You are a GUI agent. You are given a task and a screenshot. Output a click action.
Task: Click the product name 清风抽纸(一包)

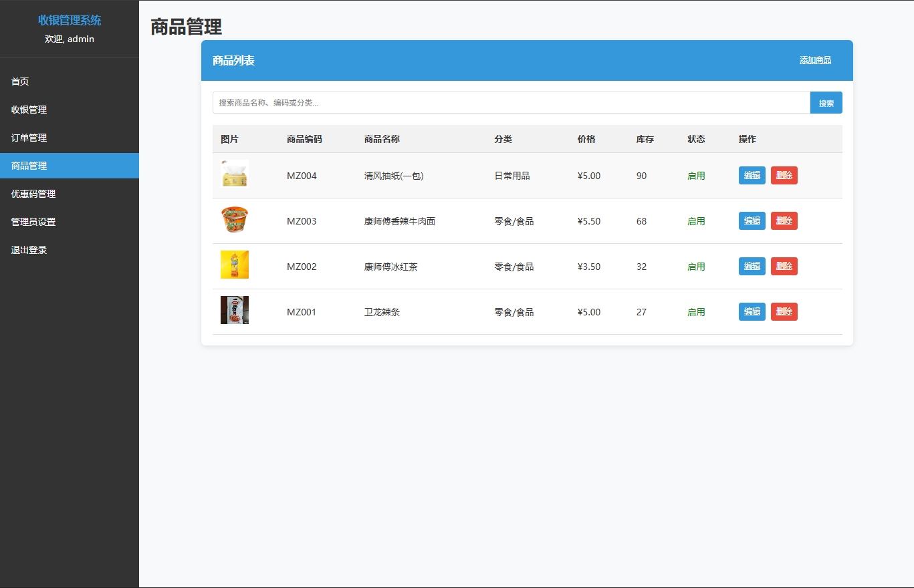(394, 176)
